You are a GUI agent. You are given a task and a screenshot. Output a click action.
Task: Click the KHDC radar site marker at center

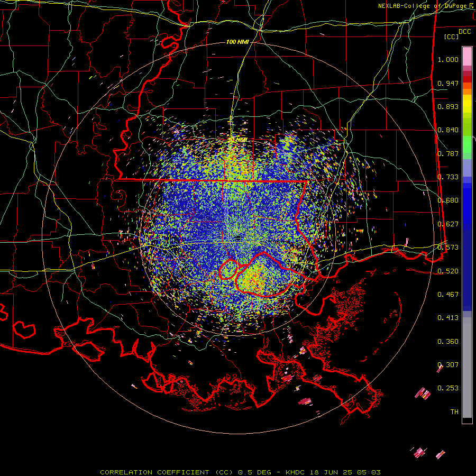[238, 237]
